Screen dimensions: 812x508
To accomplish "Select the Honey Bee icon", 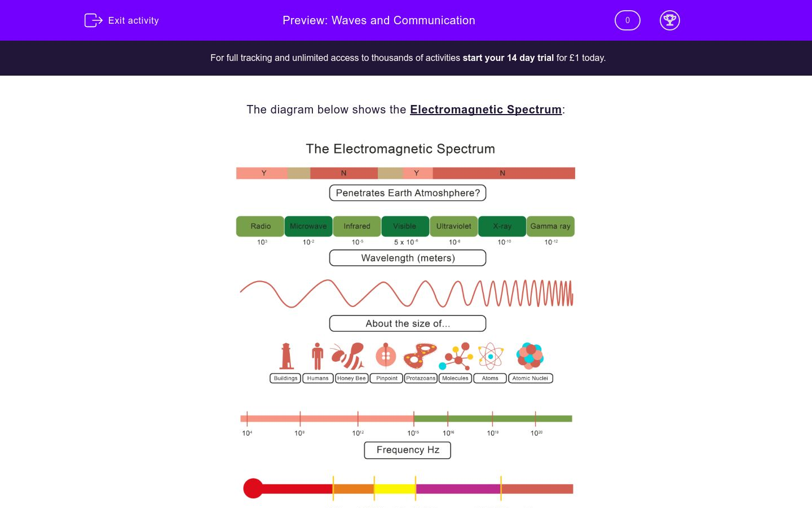I will click(x=351, y=356).
